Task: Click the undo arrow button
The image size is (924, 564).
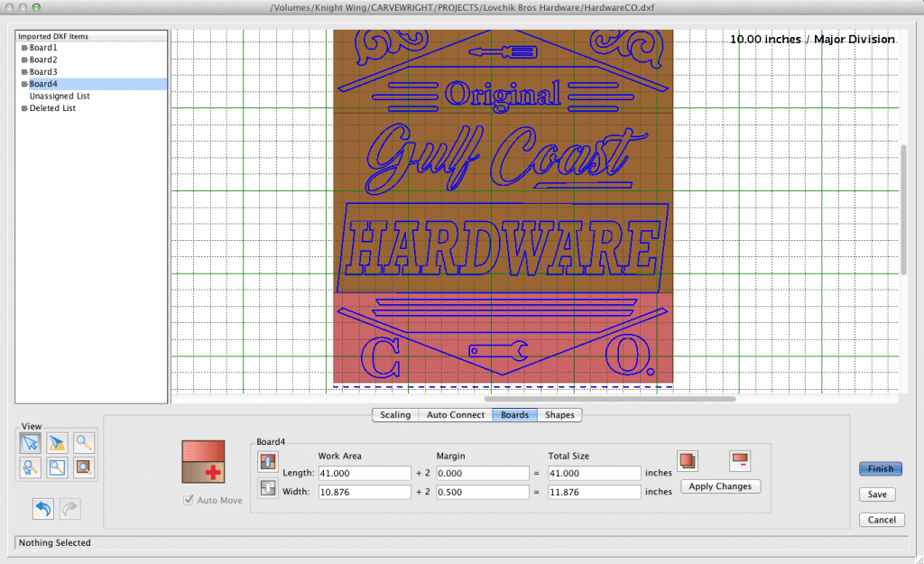Action: (42, 509)
